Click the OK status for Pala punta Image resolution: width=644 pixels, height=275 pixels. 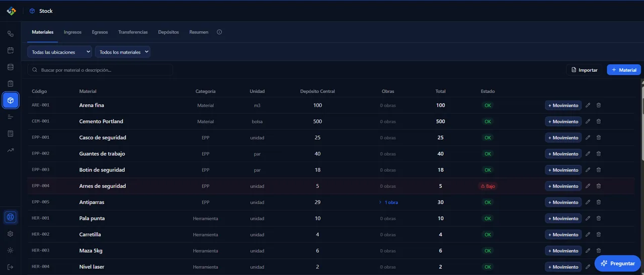pos(488,218)
